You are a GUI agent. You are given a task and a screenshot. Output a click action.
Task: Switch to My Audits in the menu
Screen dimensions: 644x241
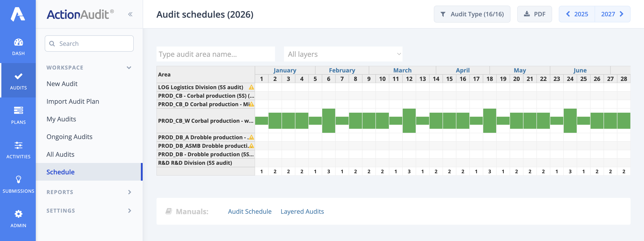(61, 119)
